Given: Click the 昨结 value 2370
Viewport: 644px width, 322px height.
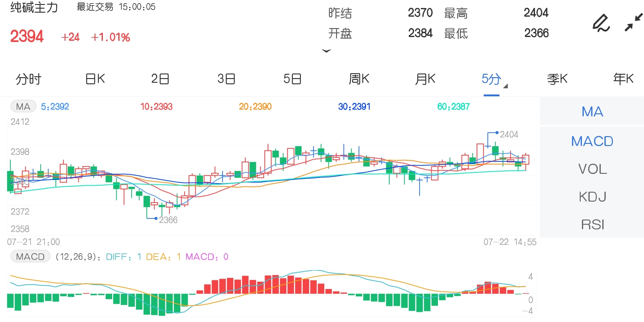Looking at the screenshot, I should pos(420,13).
